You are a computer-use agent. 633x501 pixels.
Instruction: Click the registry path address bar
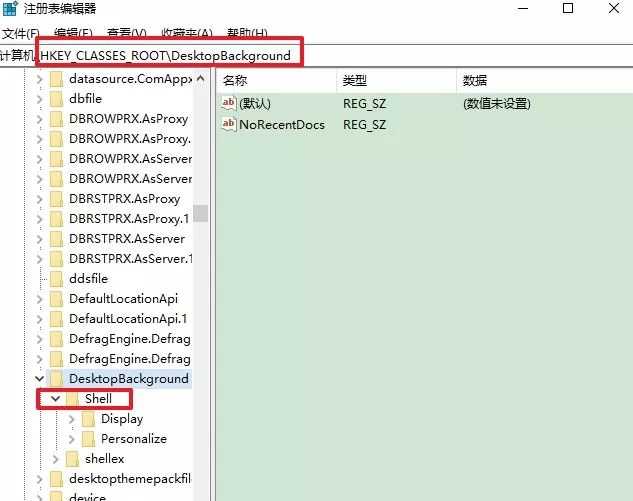coord(316,56)
